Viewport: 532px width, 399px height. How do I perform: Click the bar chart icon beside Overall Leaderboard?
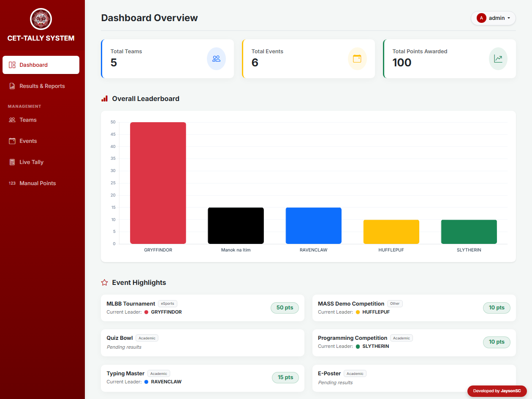click(104, 98)
